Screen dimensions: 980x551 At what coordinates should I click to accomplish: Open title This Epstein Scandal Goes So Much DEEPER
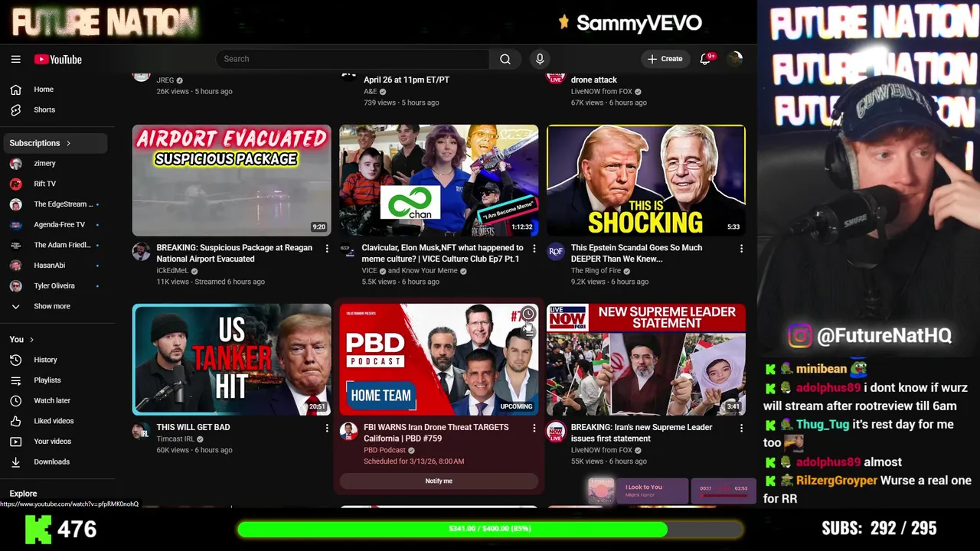pos(636,253)
